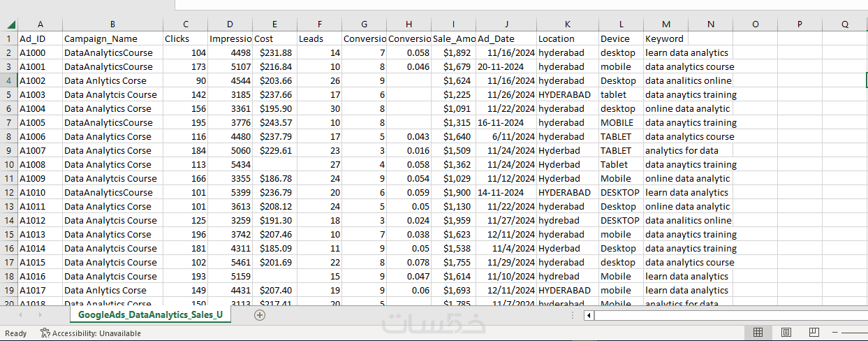Click the Location header cell

tap(568, 38)
